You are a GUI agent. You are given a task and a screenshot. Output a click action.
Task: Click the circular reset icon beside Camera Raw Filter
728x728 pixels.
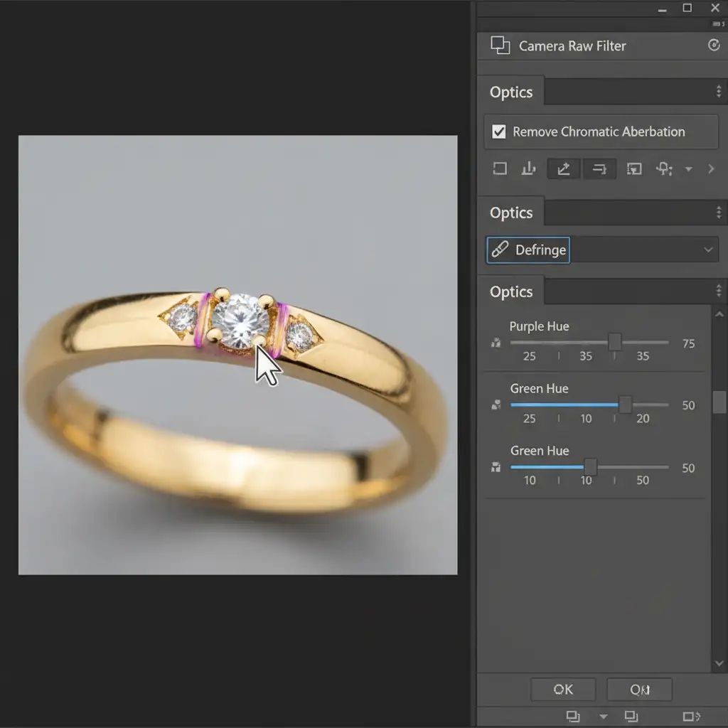714,45
